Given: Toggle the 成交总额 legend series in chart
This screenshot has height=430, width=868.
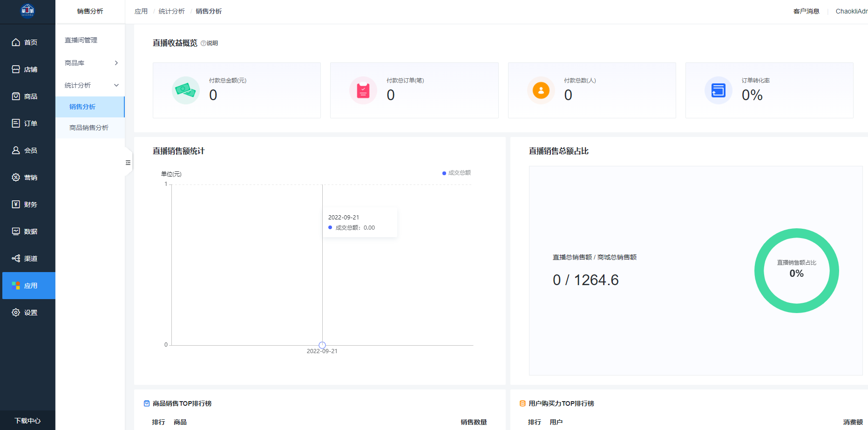Looking at the screenshot, I should coord(456,173).
